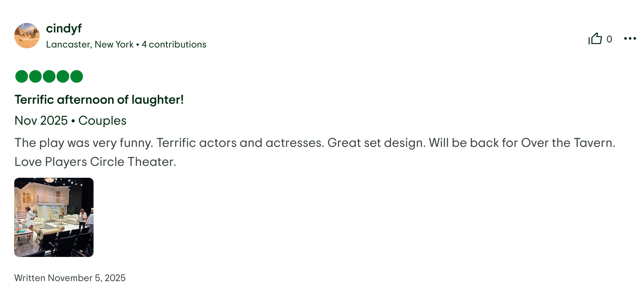Image resolution: width=644 pixels, height=289 pixels.
Task: Click cindyf's pyramid profile avatar
Action: (27, 36)
